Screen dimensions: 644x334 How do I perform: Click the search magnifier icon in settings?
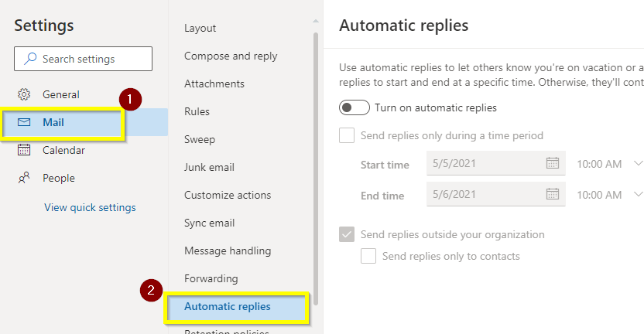30,59
